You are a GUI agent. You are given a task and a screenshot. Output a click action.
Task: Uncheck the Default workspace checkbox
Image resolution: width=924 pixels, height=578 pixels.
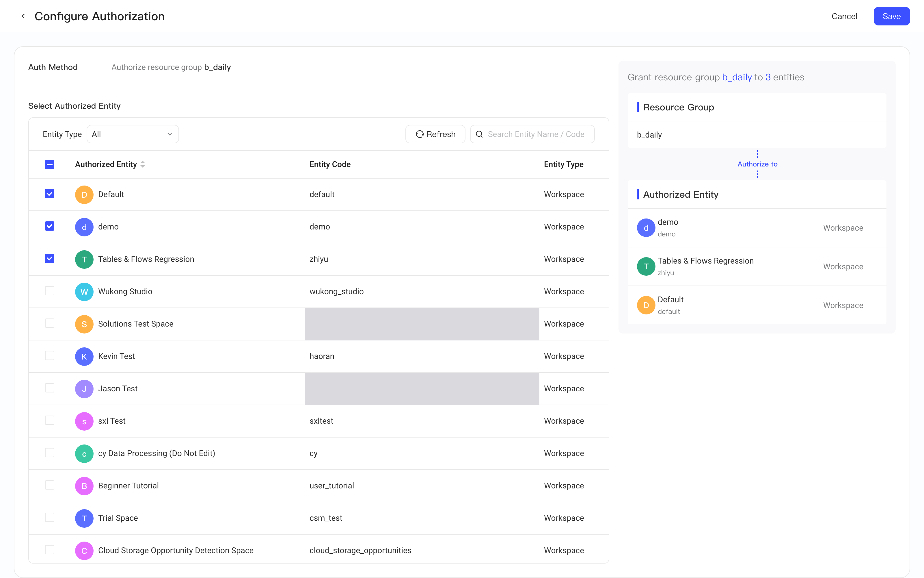tap(50, 194)
